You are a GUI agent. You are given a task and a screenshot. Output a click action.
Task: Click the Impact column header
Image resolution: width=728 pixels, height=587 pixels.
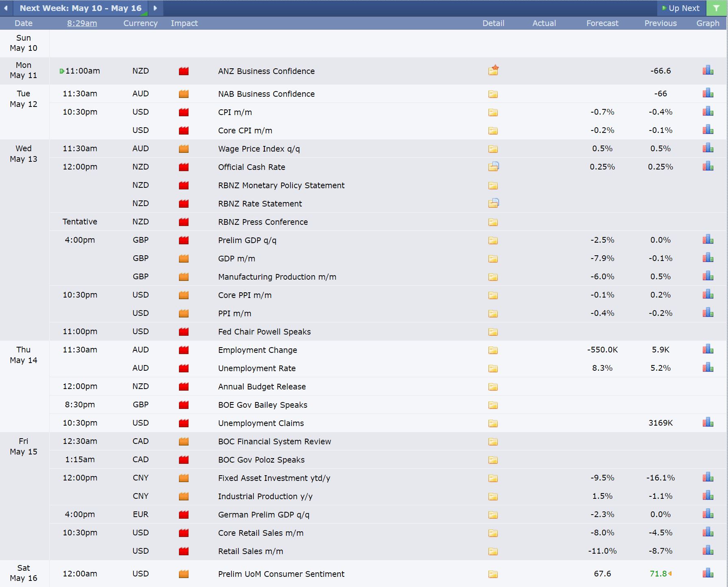point(184,23)
